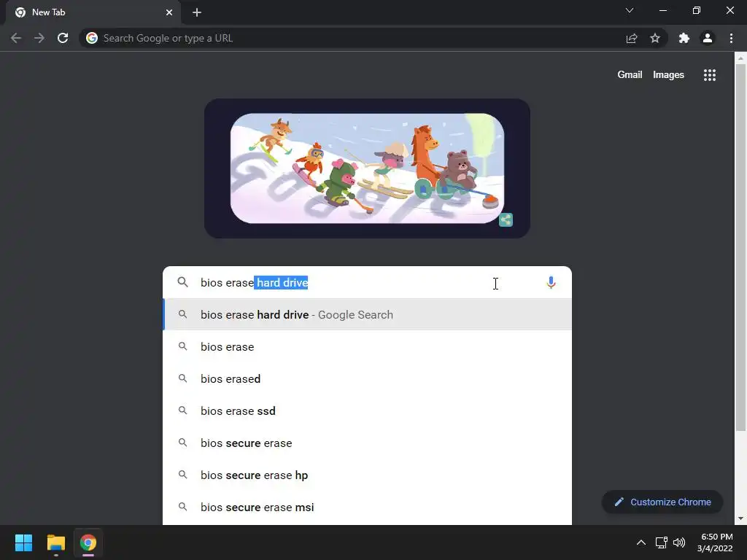The image size is (747, 560).
Task: Click the scrollbar up arrow
Action: (x=740, y=58)
